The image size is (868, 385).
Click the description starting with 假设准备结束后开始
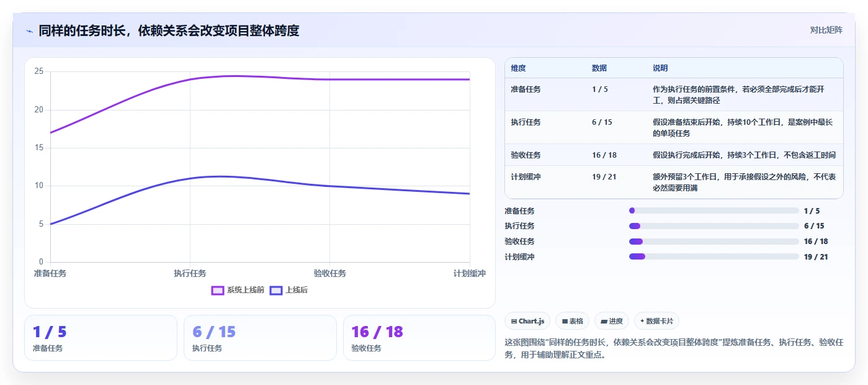click(x=744, y=128)
